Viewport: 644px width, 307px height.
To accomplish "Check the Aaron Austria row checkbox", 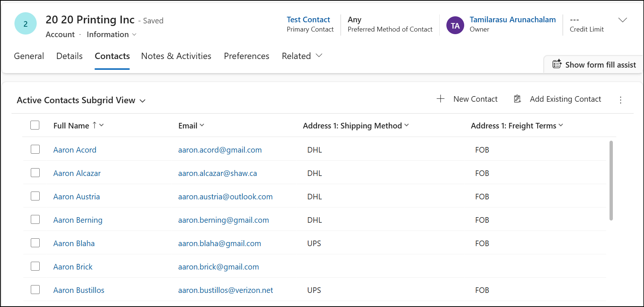I will click(35, 196).
